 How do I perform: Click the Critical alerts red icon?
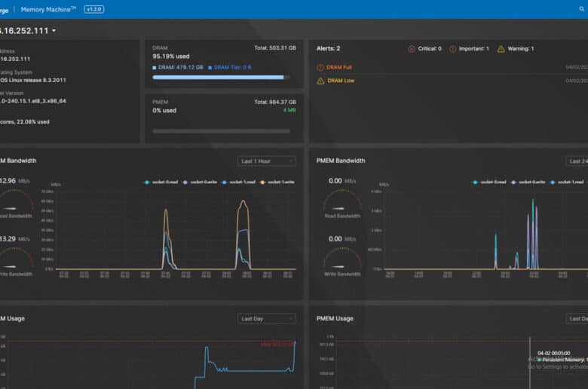[412, 49]
